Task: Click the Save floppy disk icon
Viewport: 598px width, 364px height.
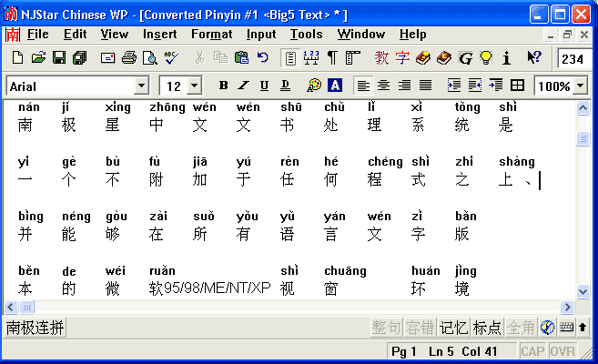Action: (59, 58)
